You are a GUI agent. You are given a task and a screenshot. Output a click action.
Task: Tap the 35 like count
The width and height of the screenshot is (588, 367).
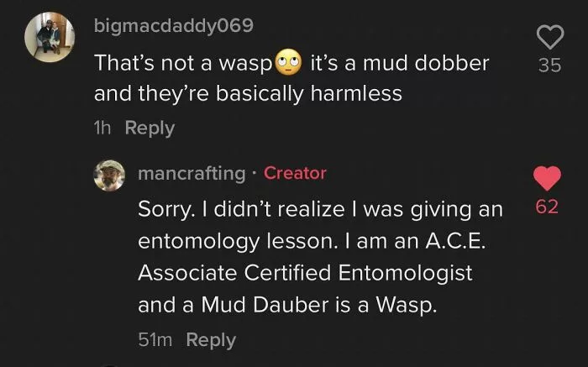click(549, 66)
